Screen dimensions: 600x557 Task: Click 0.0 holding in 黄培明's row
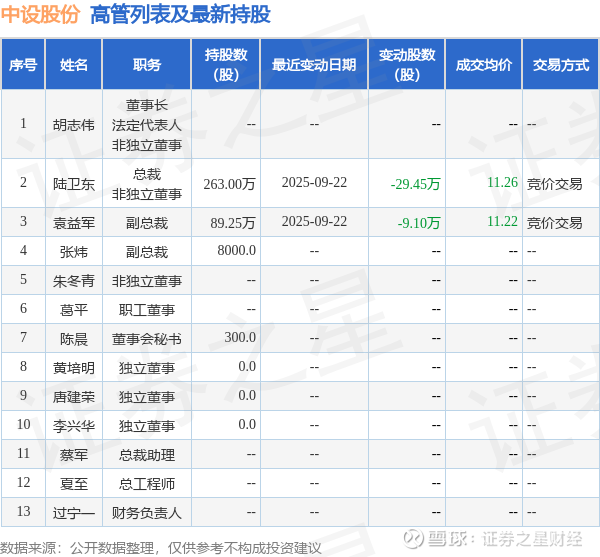247,366
